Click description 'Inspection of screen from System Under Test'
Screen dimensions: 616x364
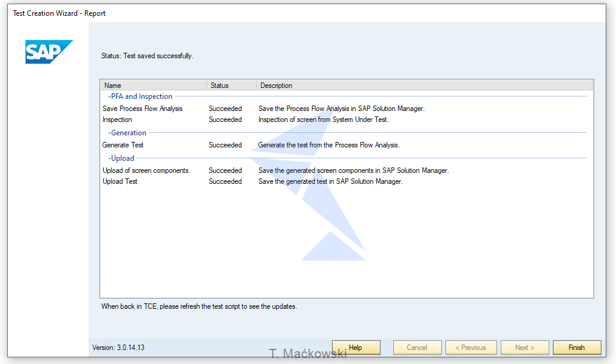click(x=323, y=120)
